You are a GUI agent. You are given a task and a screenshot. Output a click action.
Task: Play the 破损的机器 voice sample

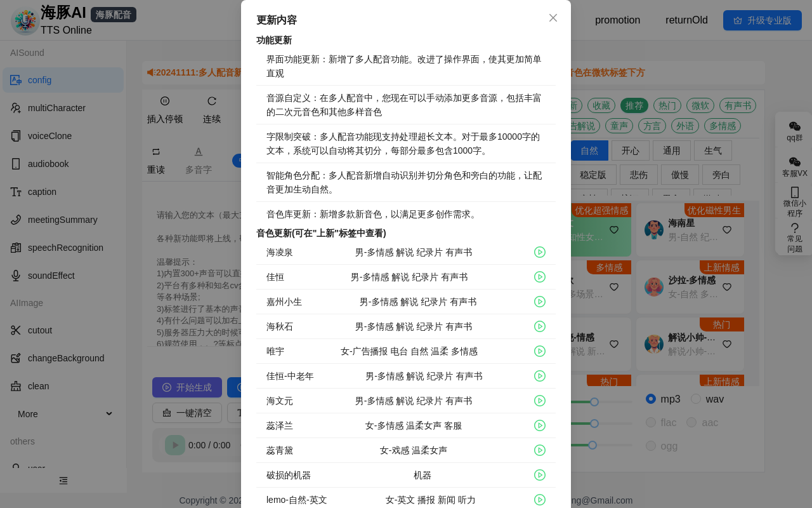click(x=540, y=475)
